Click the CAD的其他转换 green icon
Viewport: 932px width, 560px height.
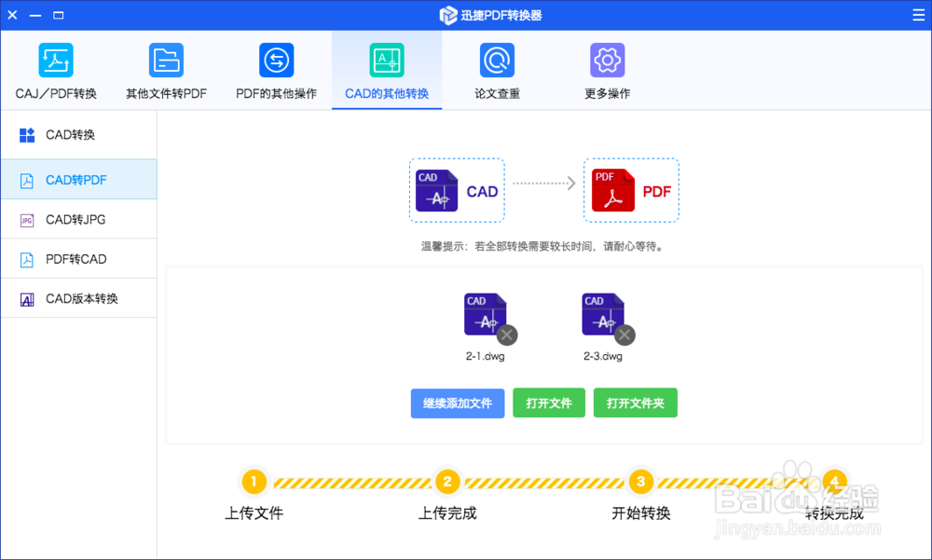pos(387,60)
